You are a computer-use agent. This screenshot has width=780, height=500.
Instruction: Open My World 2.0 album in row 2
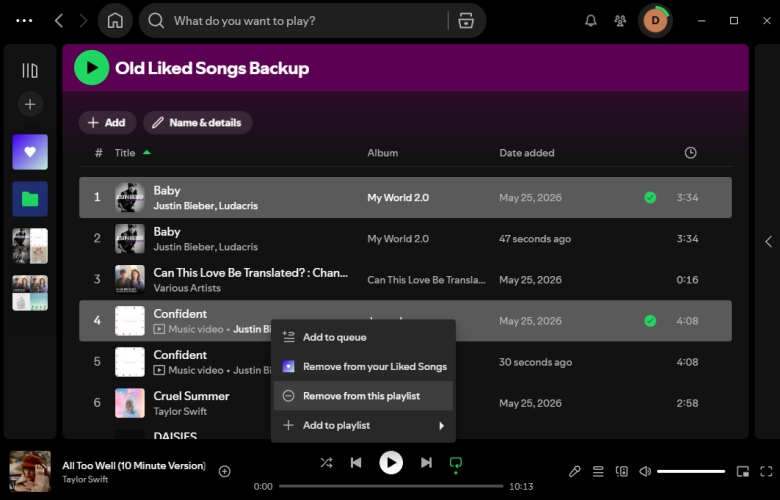click(398, 239)
